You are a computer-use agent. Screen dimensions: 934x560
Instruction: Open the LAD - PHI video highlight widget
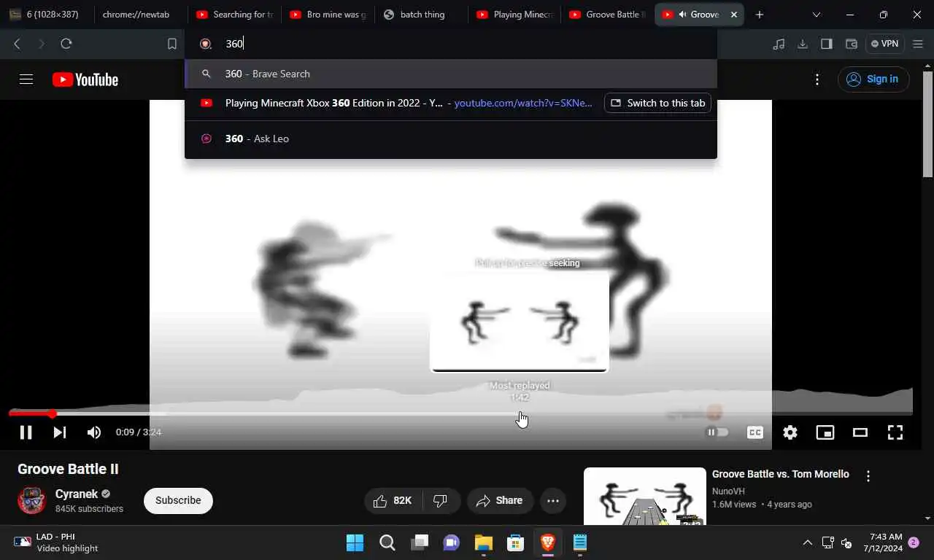tap(57, 542)
